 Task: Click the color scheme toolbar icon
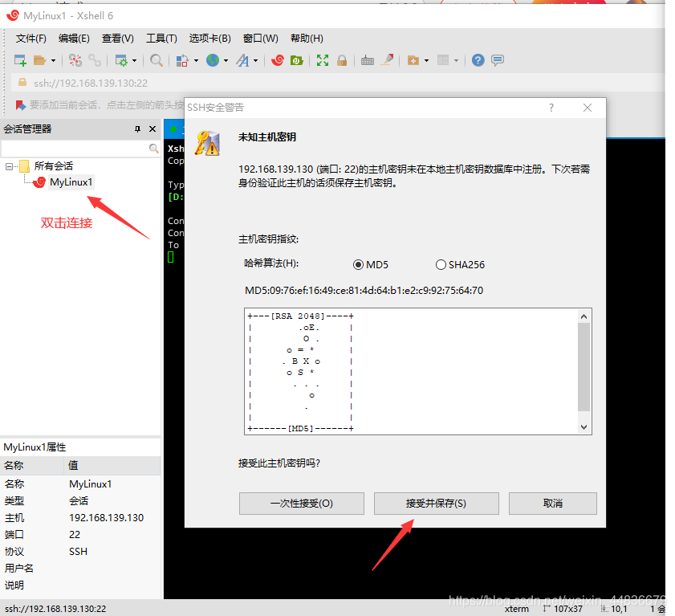182,60
